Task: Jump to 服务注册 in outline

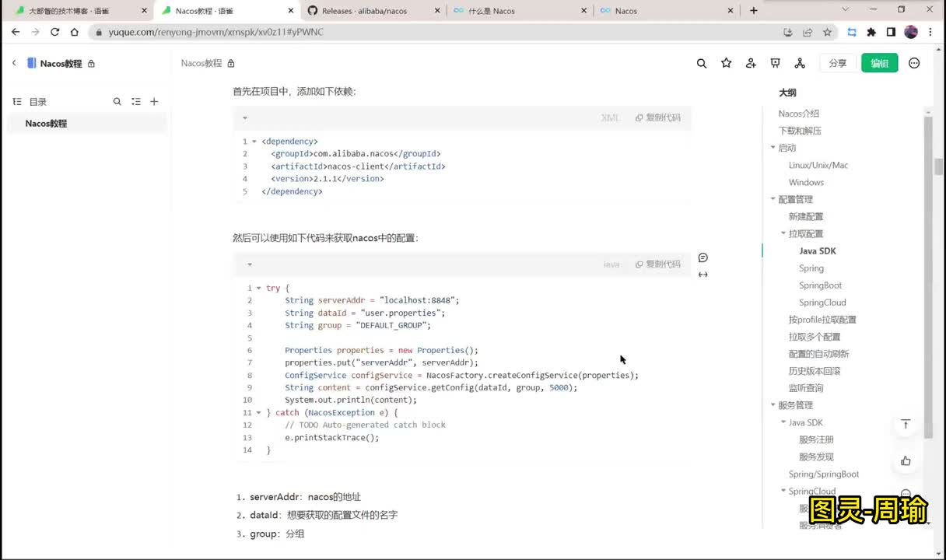Action: [816, 439]
